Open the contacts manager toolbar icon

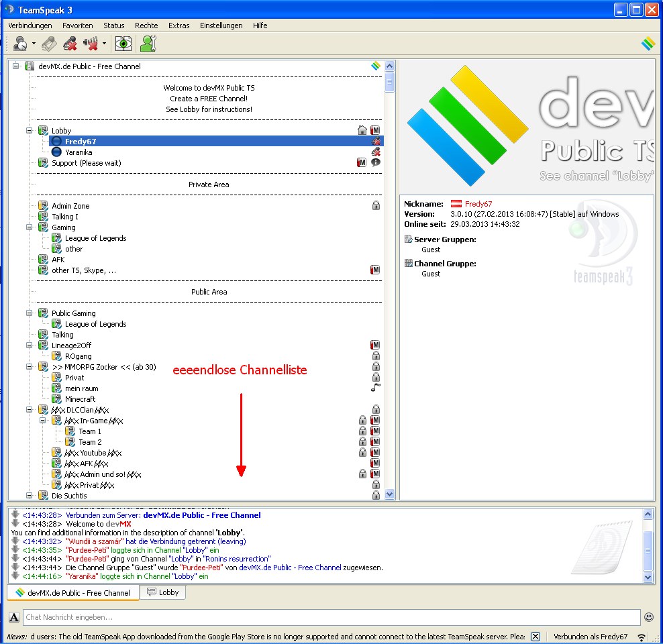click(x=148, y=44)
